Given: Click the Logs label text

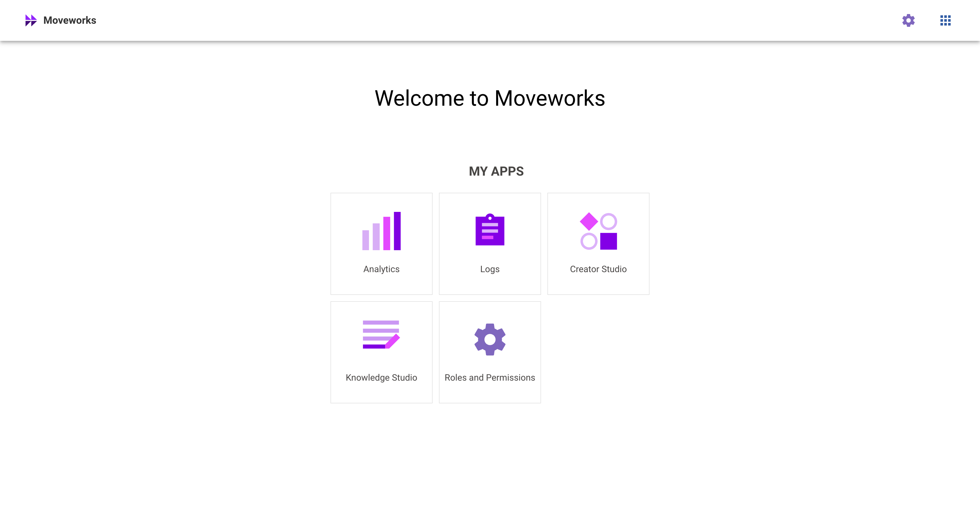Looking at the screenshot, I should (x=490, y=269).
